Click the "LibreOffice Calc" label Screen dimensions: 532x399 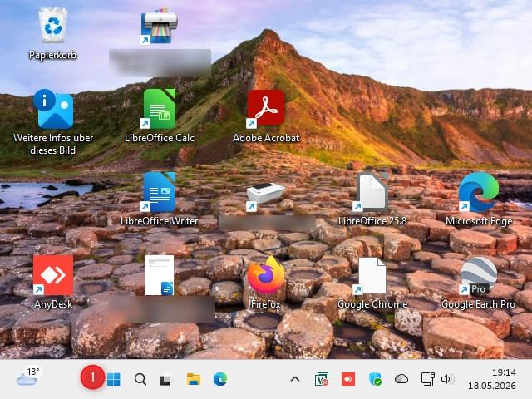click(160, 138)
